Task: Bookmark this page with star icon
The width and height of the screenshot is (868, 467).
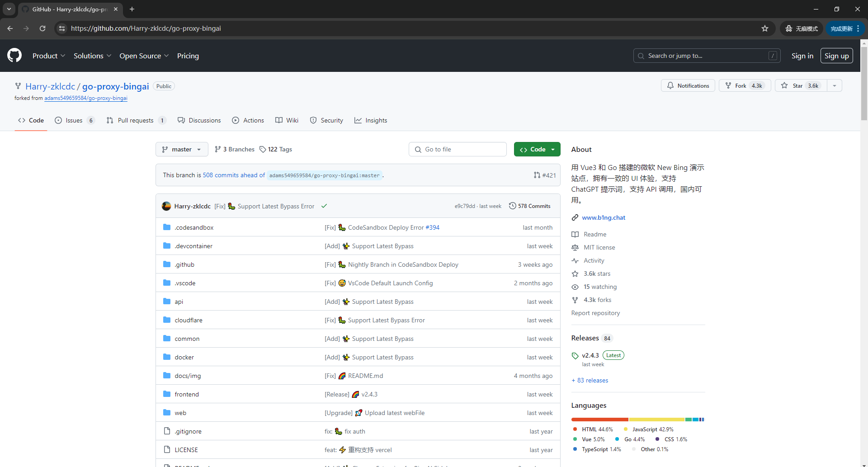Action: (x=765, y=28)
